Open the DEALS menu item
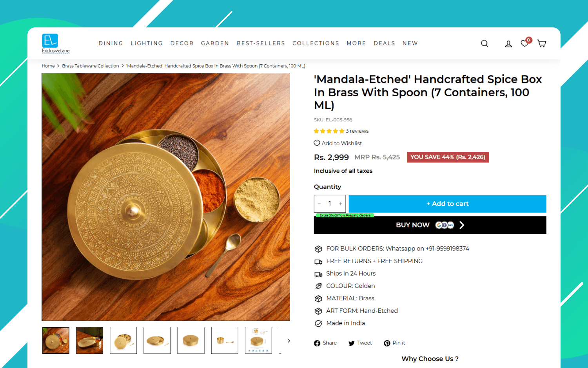The height and width of the screenshot is (368, 588). (x=384, y=43)
